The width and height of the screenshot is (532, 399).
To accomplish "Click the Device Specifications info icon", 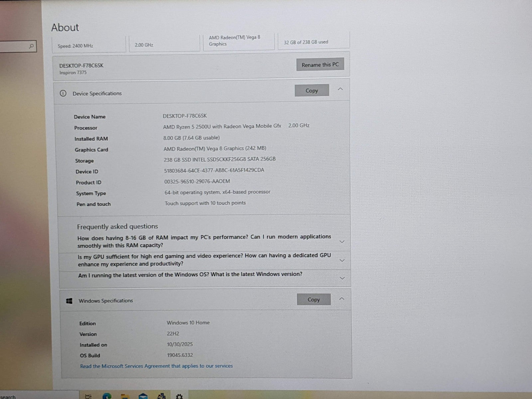I will tap(63, 93).
